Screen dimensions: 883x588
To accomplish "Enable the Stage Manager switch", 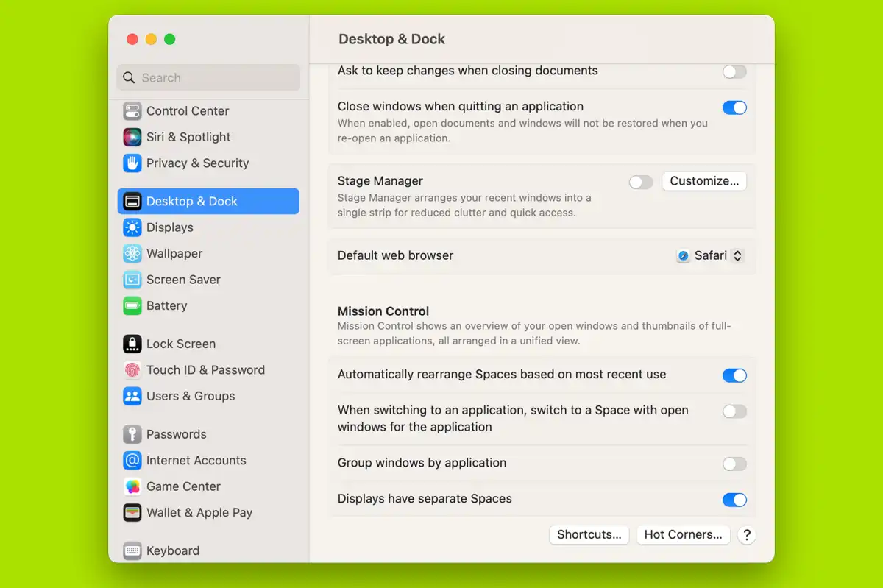I will click(x=641, y=182).
